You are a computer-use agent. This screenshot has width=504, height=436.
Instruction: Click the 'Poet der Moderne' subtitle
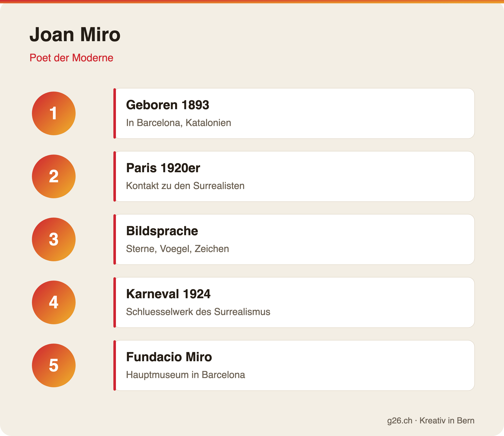[71, 58]
